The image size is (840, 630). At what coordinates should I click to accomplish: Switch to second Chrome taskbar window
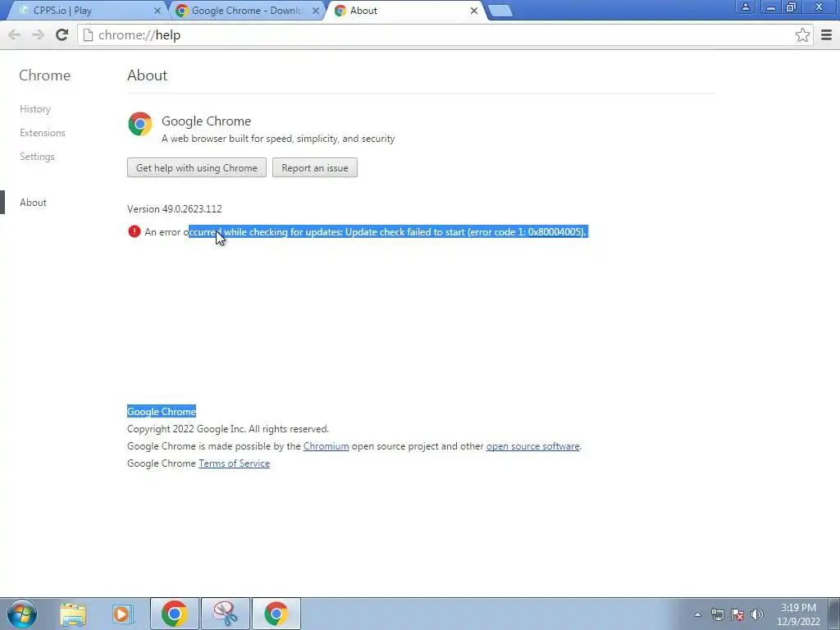click(276, 614)
